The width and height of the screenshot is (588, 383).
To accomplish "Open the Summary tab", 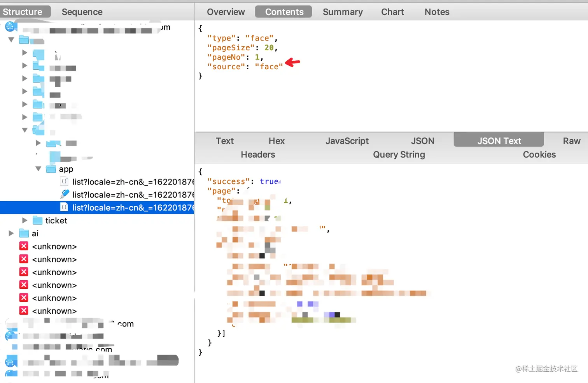I will click(x=343, y=12).
